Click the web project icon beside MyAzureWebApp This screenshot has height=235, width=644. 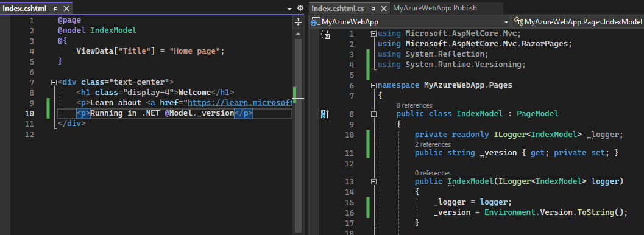click(x=316, y=22)
